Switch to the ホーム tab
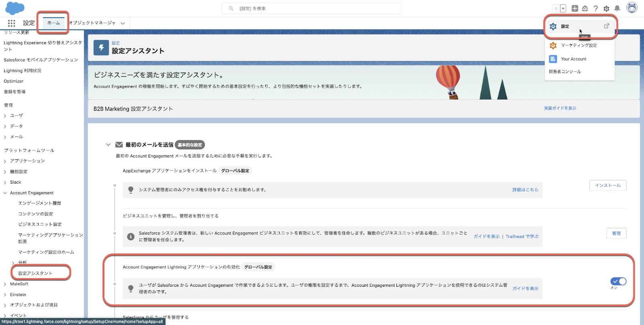 point(54,23)
